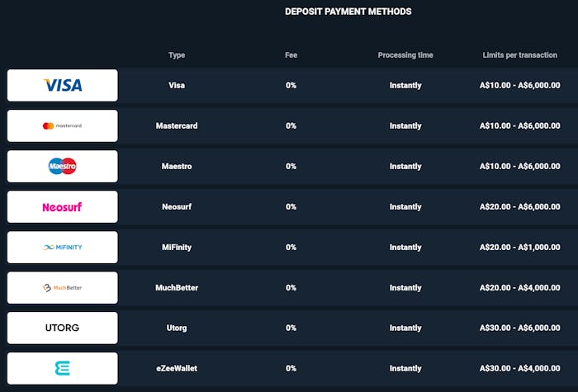
Task: Select the Visa payment type label
Action: 177,85
